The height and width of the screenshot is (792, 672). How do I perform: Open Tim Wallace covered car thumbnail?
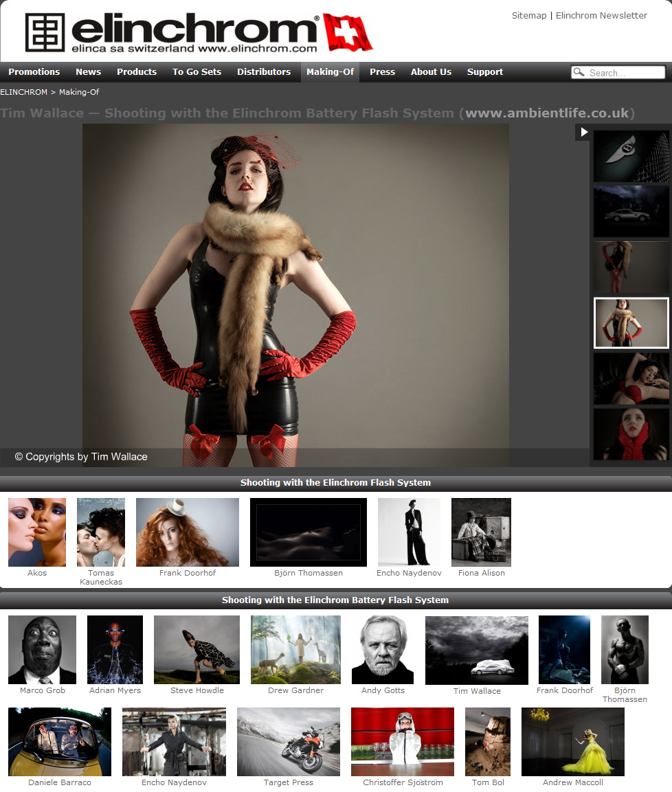click(476, 650)
